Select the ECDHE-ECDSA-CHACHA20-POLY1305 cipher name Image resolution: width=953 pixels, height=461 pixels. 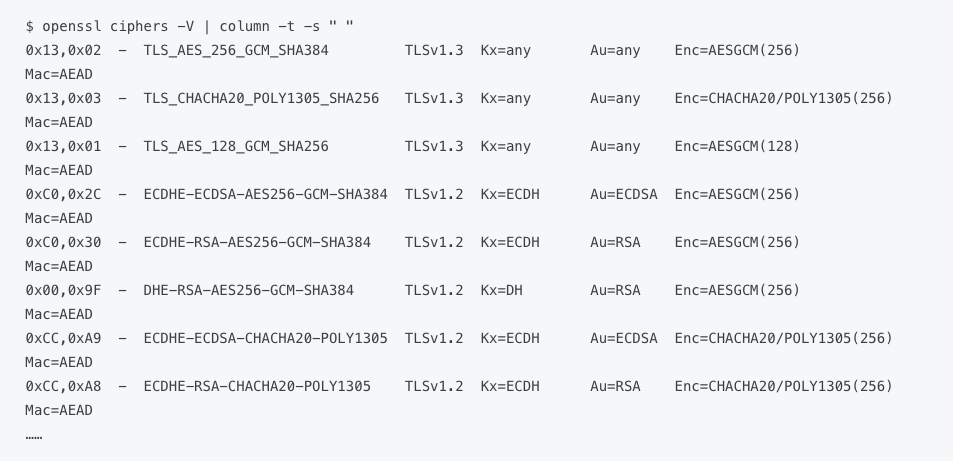[x=265, y=338]
